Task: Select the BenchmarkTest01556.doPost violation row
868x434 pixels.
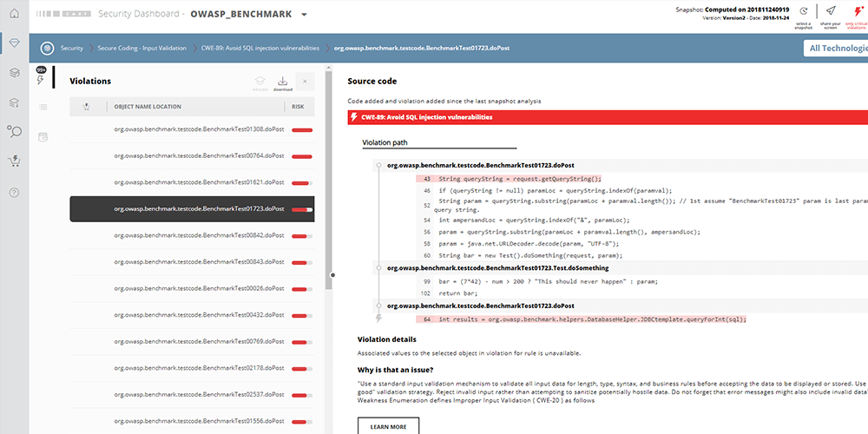Action: pos(192,421)
